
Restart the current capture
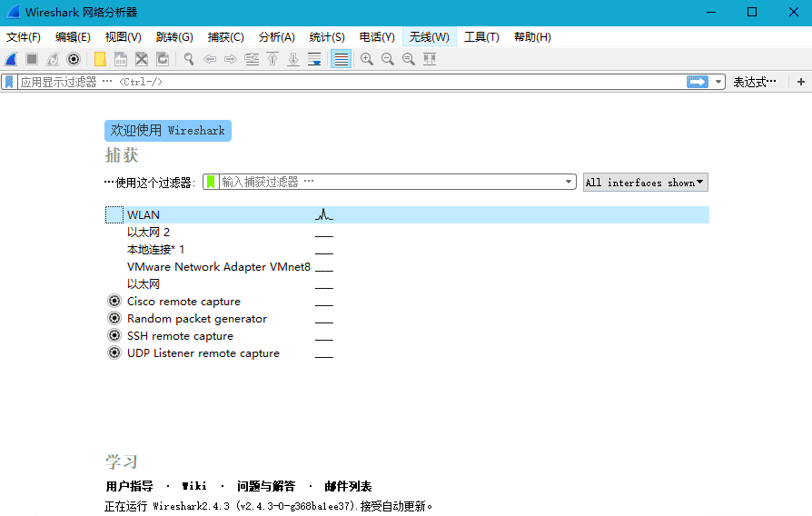coord(53,59)
